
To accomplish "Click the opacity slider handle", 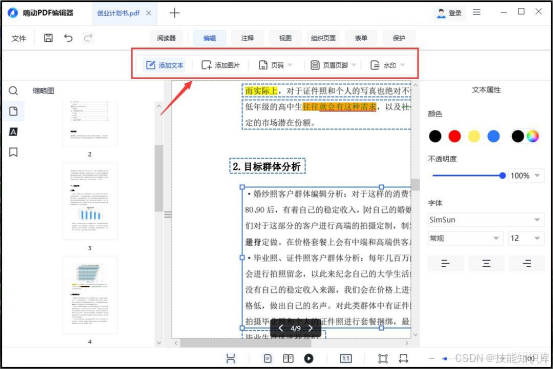I will point(503,175).
